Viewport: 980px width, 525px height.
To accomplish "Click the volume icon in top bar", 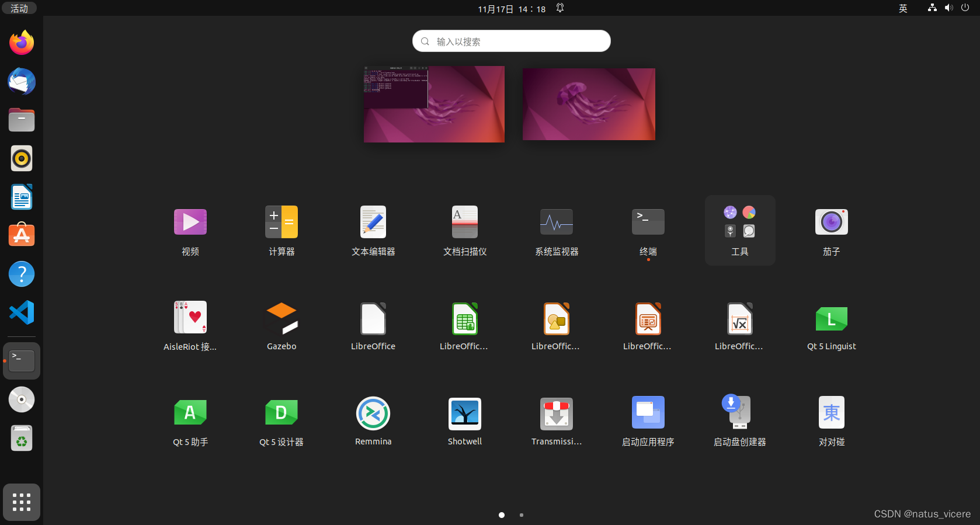I will (x=948, y=8).
